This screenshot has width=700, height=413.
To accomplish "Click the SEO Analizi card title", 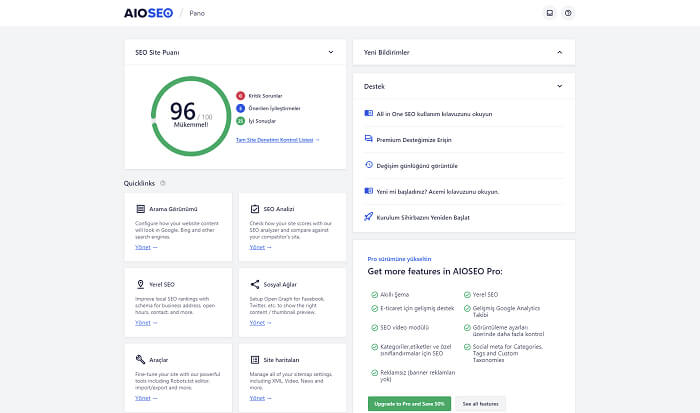I will (x=279, y=209).
